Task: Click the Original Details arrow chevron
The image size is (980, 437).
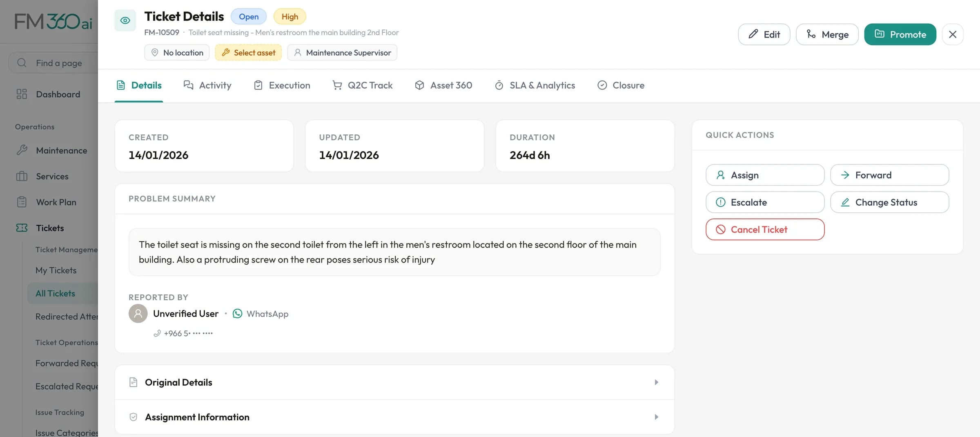Action: coord(656,382)
